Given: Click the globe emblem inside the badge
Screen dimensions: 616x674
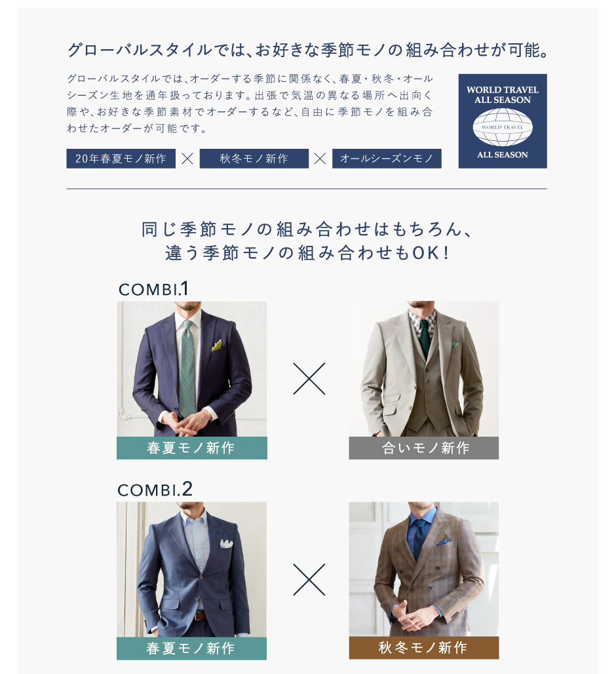Looking at the screenshot, I should (503, 127).
